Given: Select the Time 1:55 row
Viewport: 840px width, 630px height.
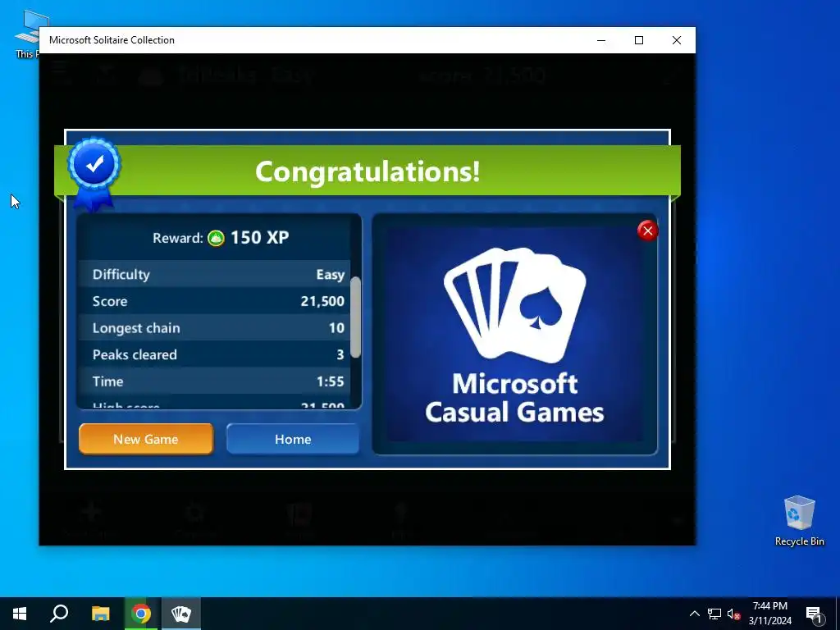Looking at the screenshot, I should coord(214,381).
